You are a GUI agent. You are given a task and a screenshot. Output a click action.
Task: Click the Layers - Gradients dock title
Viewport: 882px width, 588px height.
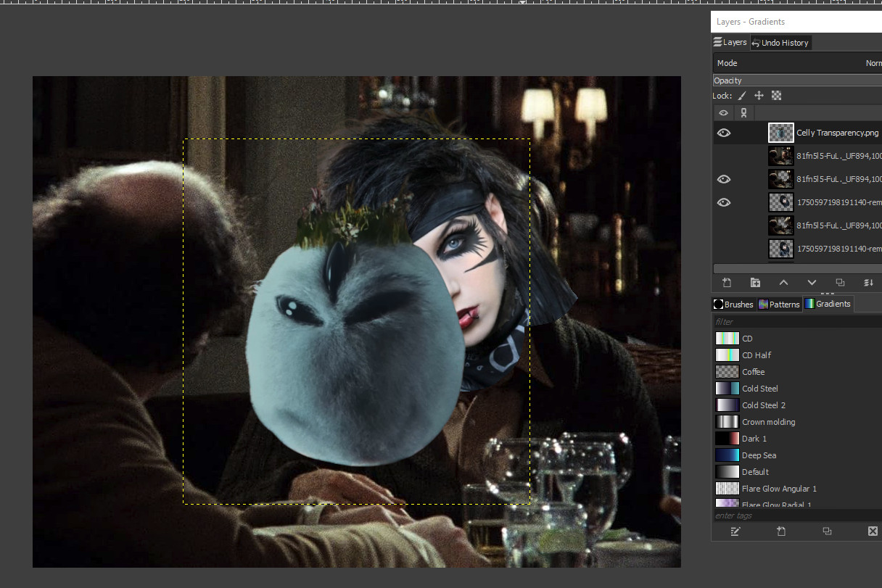(751, 22)
